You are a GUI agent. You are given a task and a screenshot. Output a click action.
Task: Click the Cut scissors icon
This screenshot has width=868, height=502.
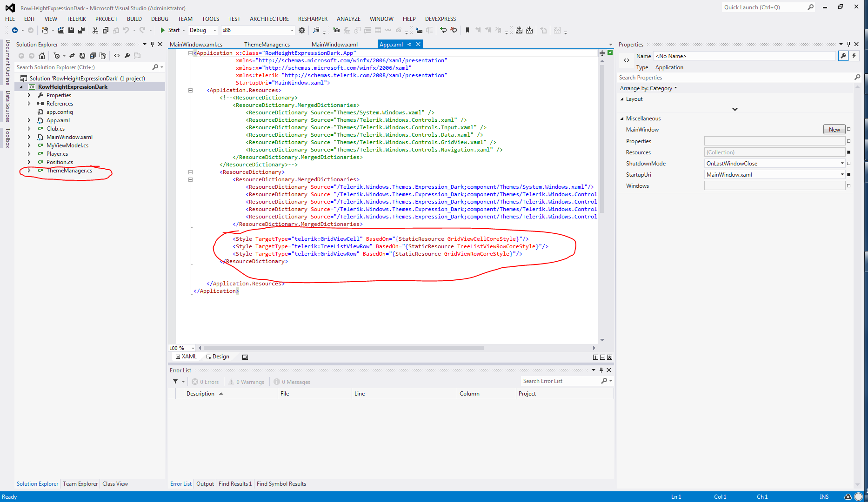pyautogui.click(x=95, y=30)
